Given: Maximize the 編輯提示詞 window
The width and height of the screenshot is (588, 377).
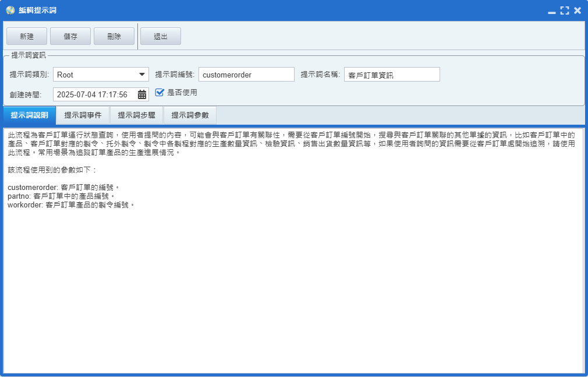Looking at the screenshot, I should [564, 10].
